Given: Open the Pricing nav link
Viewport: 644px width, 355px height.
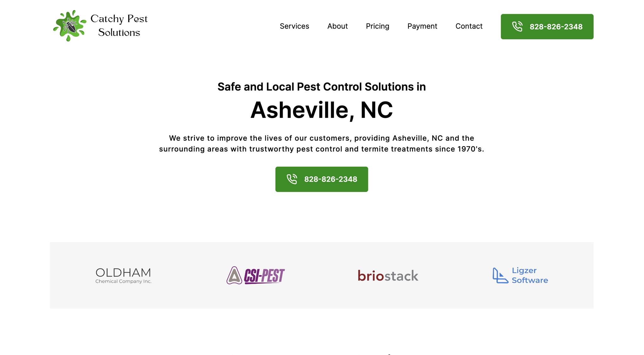Looking at the screenshot, I should [x=377, y=26].
